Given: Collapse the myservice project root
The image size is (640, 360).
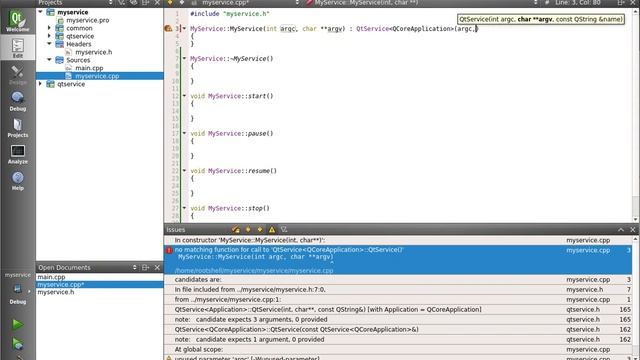Looking at the screenshot, I should click(40, 12).
